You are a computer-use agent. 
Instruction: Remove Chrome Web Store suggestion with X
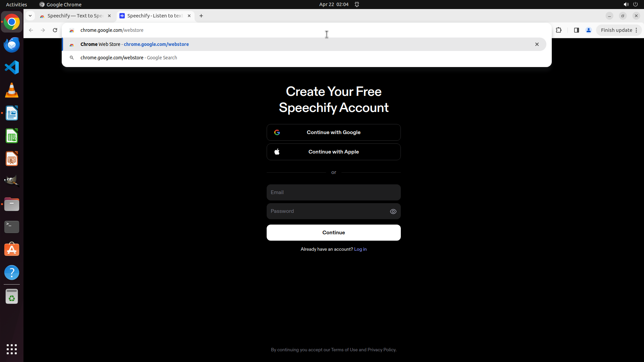pyautogui.click(x=537, y=44)
